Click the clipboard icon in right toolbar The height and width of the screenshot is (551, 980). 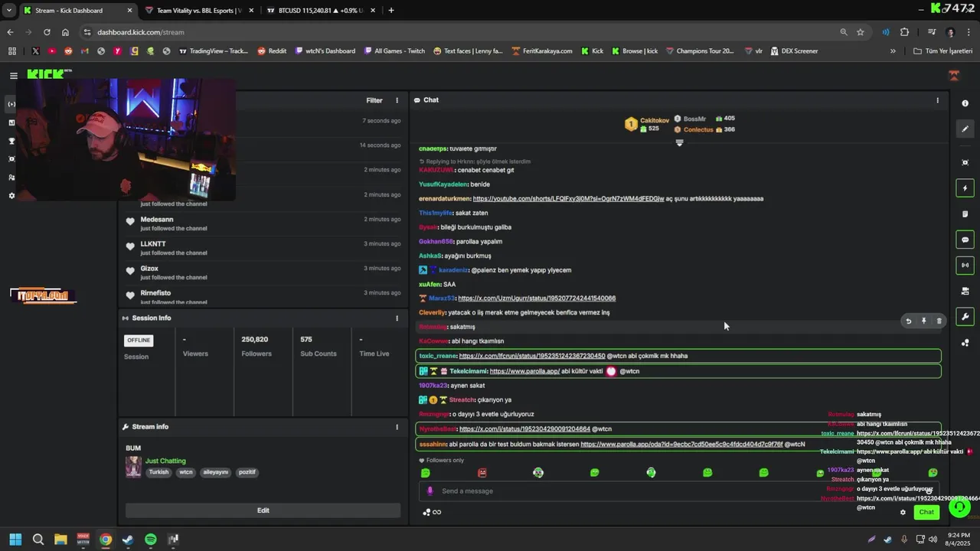[965, 214]
